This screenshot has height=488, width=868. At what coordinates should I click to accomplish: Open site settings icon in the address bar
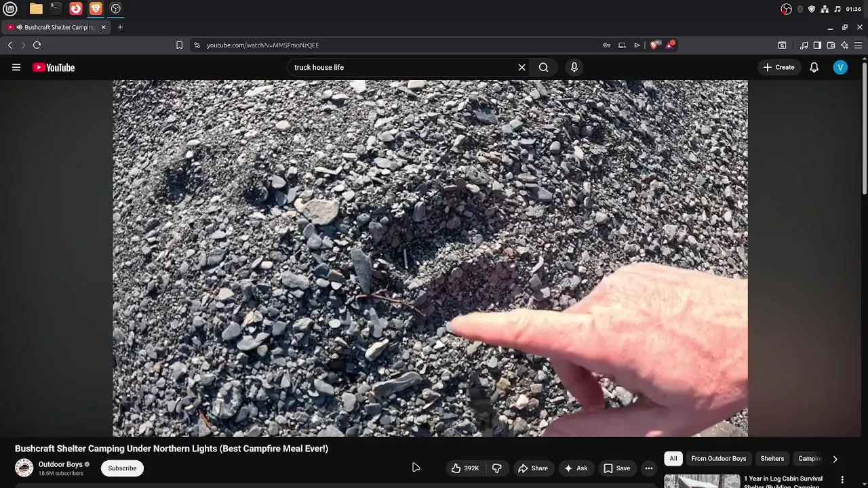pyautogui.click(x=197, y=45)
